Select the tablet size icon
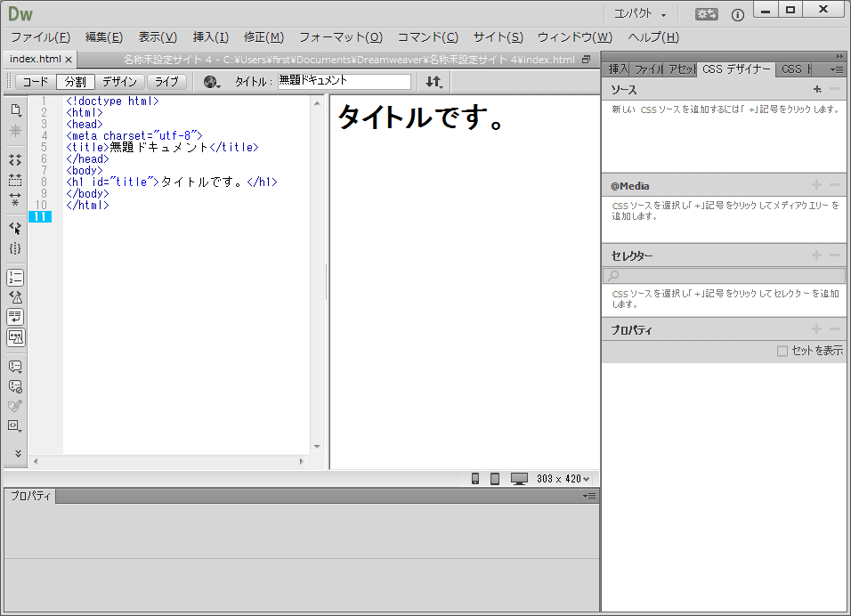Image resolution: width=851 pixels, height=616 pixels. 495,479
